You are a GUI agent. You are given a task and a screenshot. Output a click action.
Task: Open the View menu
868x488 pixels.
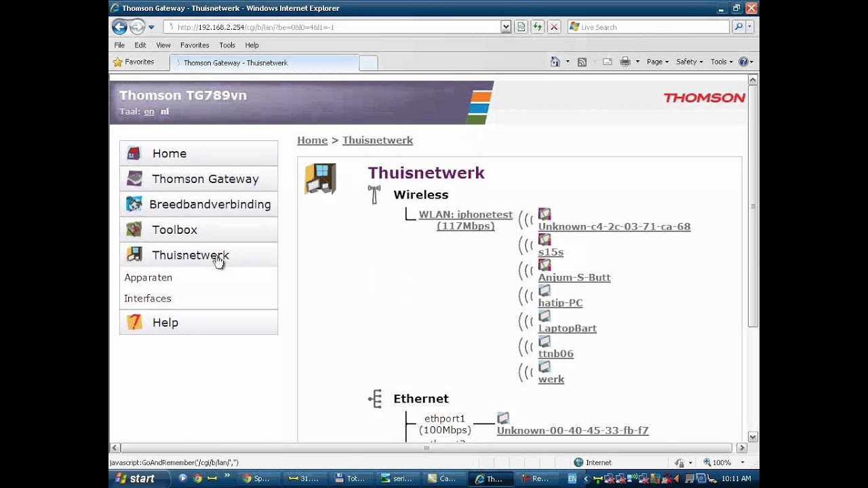pyautogui.click(x=163, y=45)
